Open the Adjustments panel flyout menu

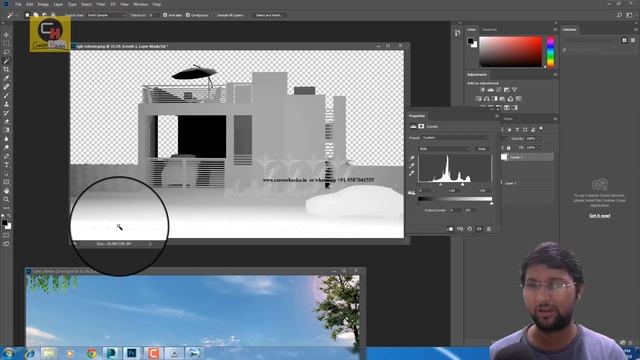[555, 75]
